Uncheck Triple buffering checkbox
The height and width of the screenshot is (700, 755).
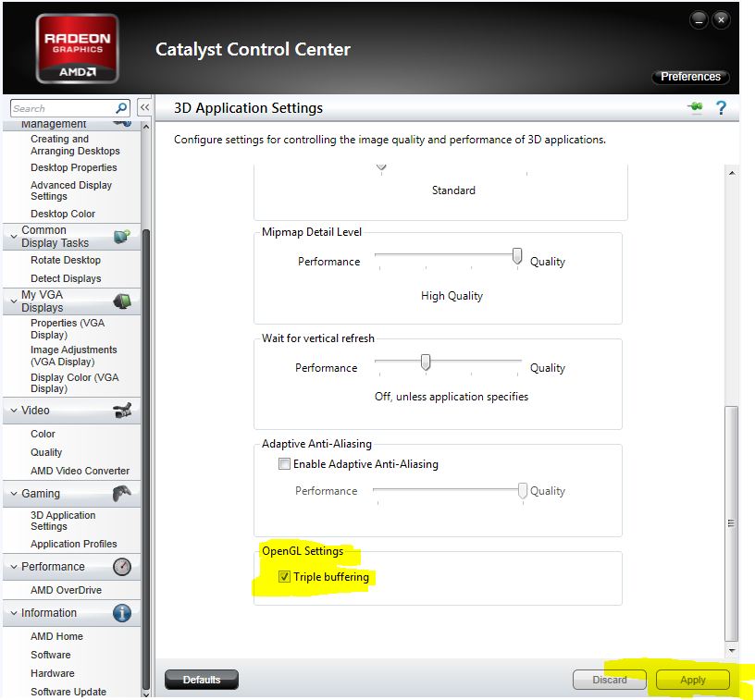pos(284,576)
